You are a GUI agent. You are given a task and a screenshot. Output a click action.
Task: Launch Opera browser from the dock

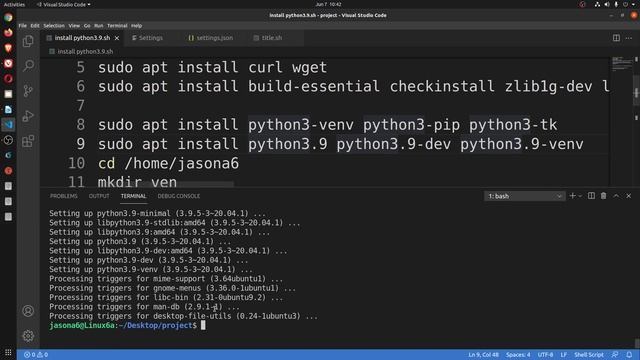pyautogui.click(x=8, y=79)
